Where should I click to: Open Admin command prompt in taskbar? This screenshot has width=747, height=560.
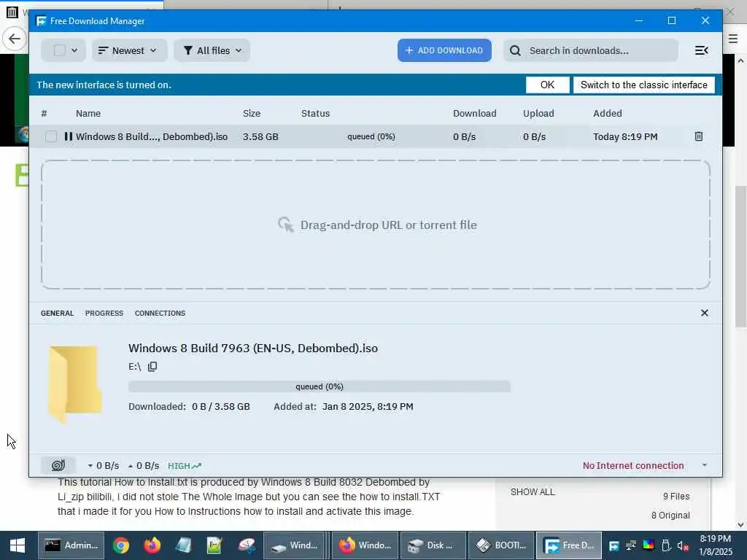[71, 545]
